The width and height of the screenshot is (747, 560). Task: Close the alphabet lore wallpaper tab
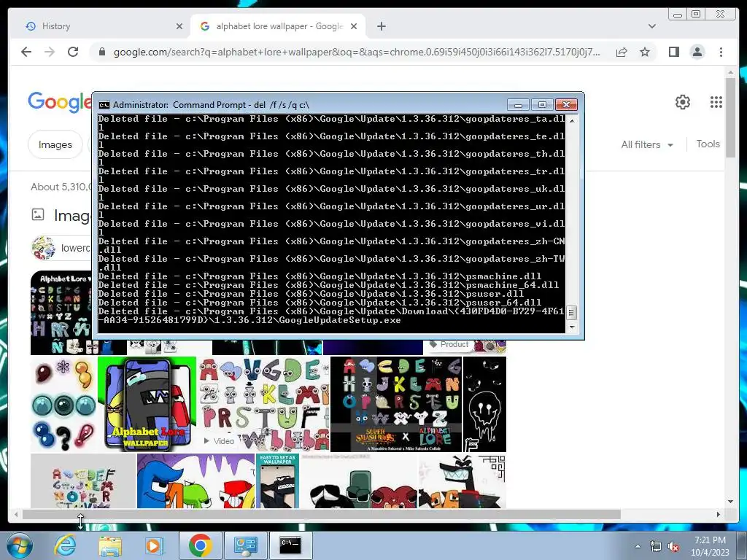354,26
